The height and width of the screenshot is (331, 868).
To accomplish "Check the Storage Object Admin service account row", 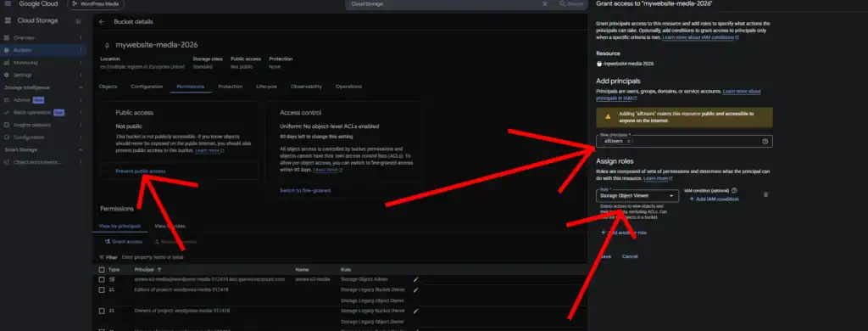I will point(102,279).
